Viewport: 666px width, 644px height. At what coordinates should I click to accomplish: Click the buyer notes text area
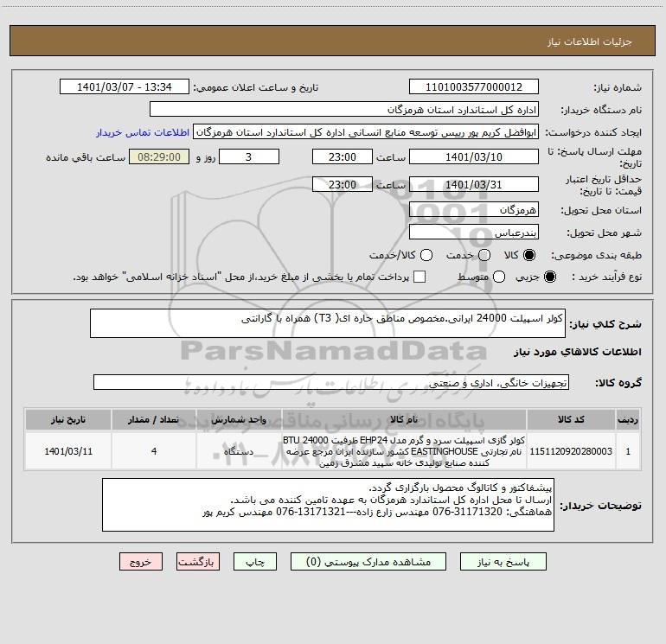click(328, 505)
